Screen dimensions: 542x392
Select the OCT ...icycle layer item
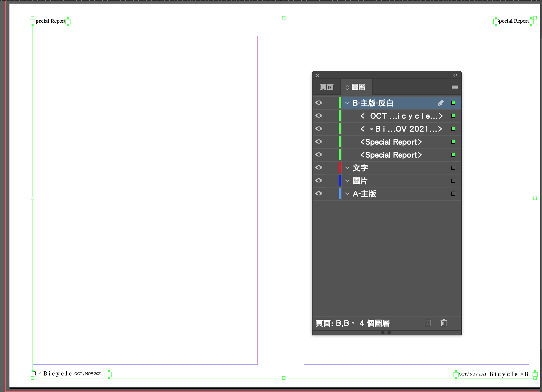click(x=401, y=116)
